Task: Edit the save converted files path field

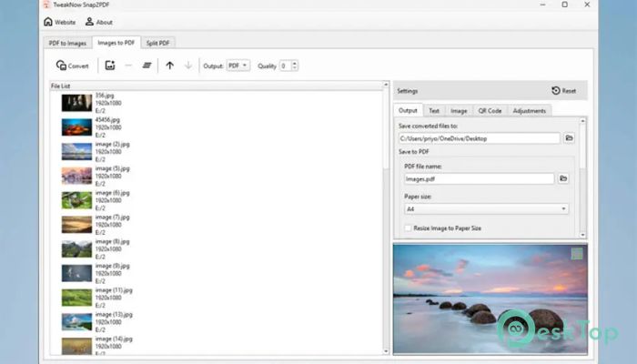Action: (x=479, y=138)
